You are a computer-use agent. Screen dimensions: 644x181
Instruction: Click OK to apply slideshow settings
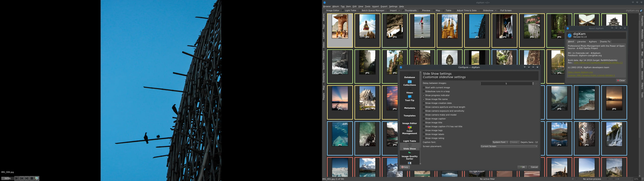pos(522,167)
